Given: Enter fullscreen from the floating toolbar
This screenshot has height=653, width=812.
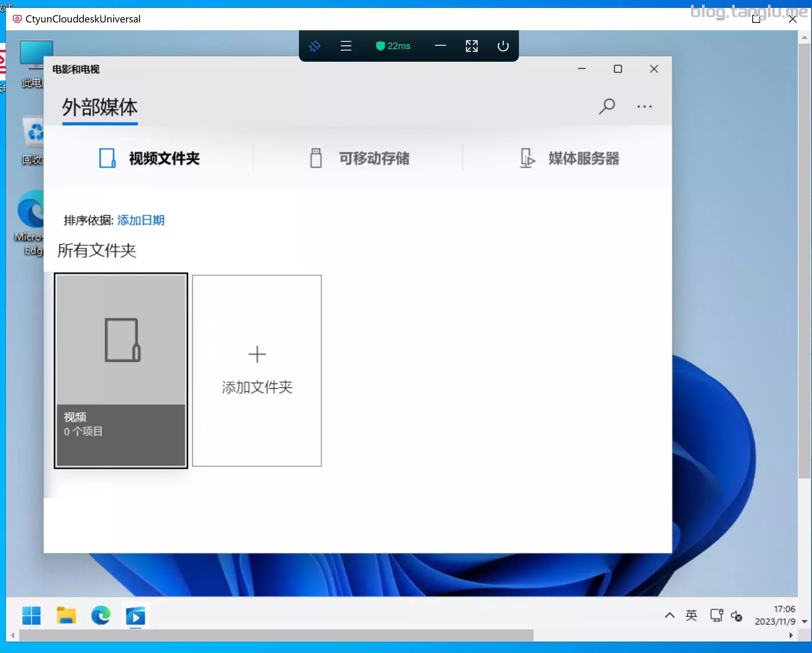Looking at the screenshot, I should [x=471, y=46].
